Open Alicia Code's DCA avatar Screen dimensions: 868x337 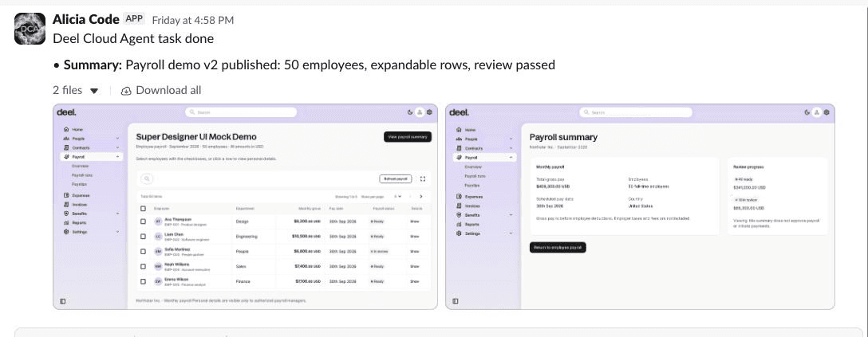[30, 29]
